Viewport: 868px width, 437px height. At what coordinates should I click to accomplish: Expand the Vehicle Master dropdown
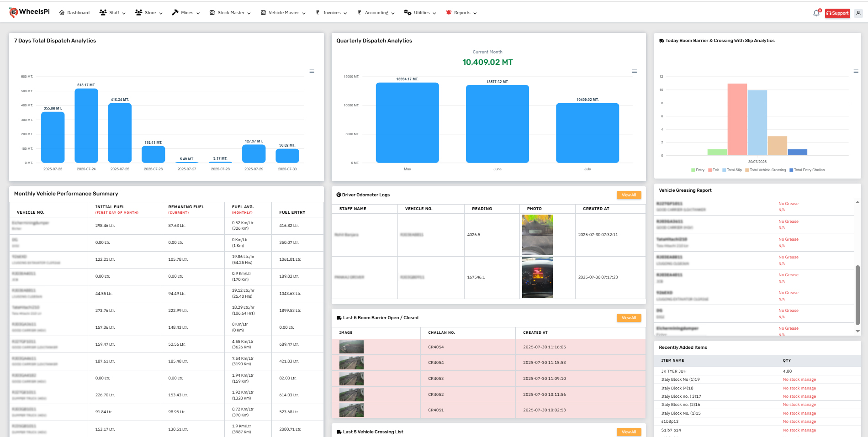[283, 12]
